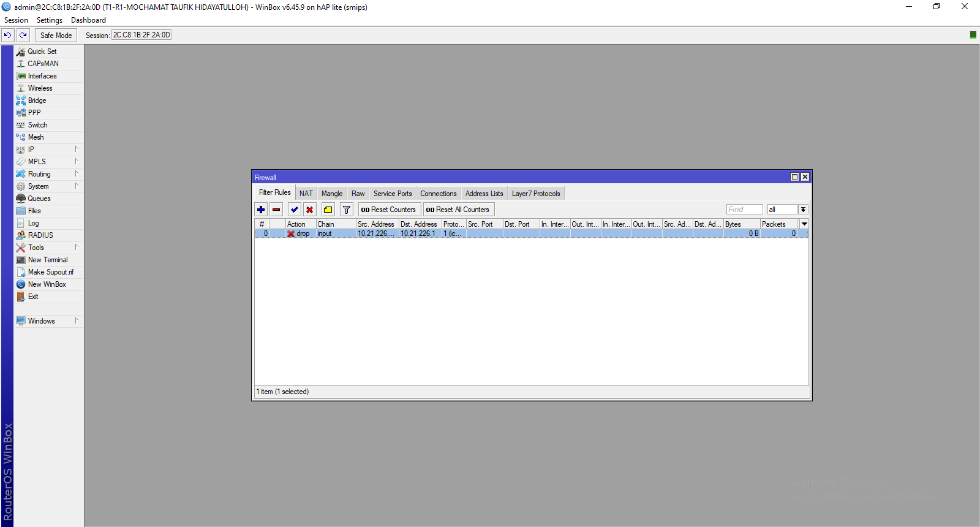Add a new firewall rule with plus icon
Screen dimensions: 980x527
pyautogui.click(x=261, y=210)
